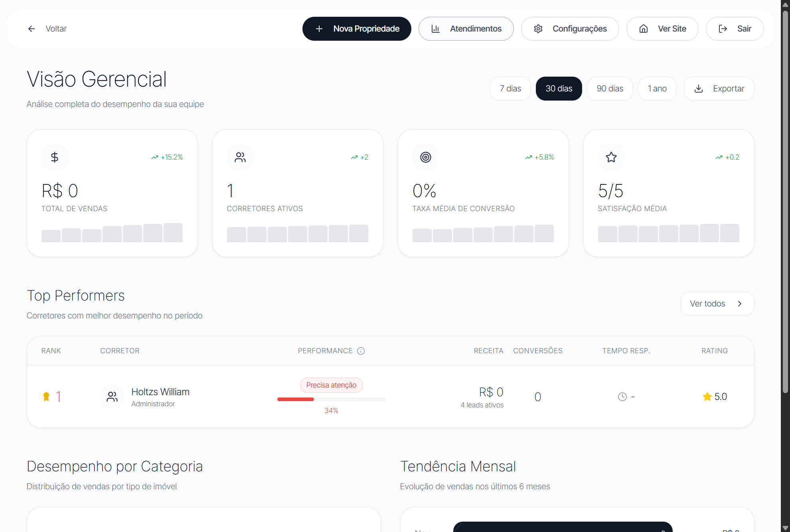Click the Ver Site button
790x532 pixels.
(x=662, y=28)
